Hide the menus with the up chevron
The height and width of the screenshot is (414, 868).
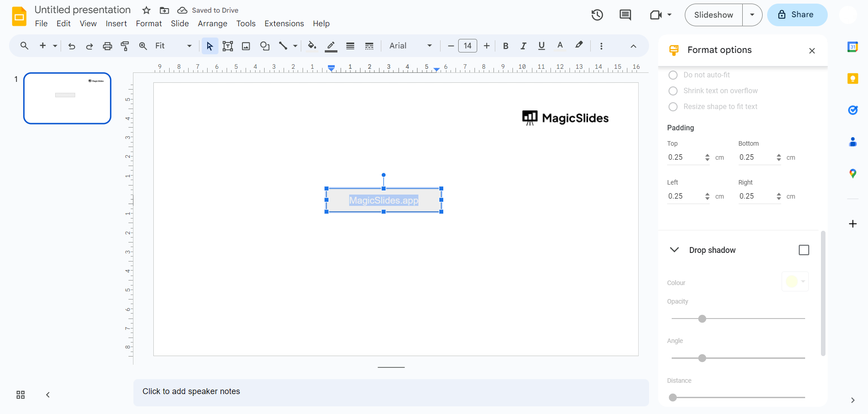[x=633, y=46]
